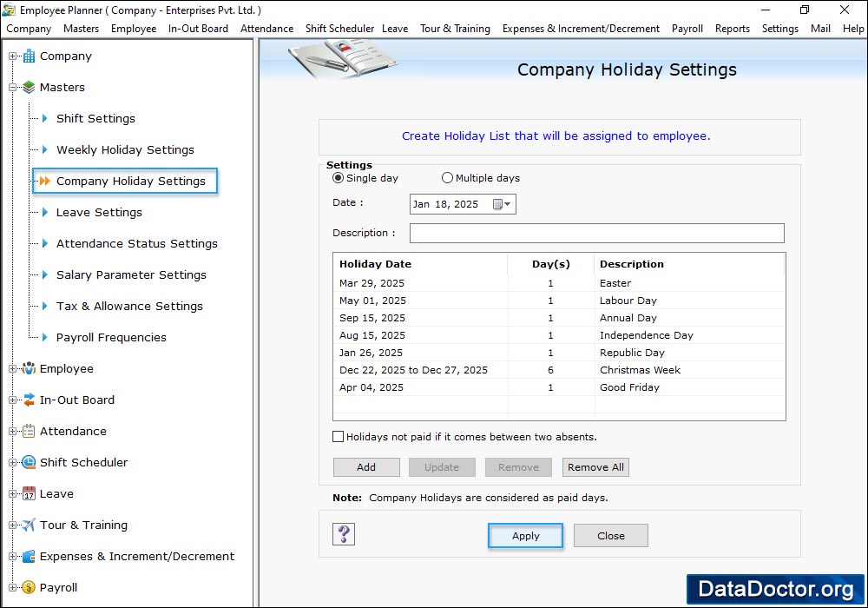Click the Close button
Screen dimensions: 868x608
pyautogui.click(x=610, y=535)
